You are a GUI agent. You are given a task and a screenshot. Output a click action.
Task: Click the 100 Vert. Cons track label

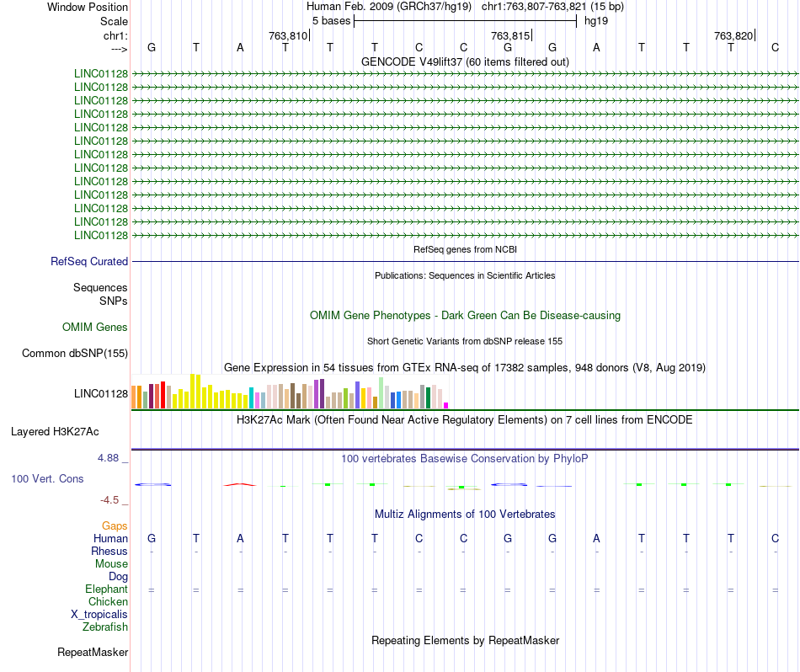47,478
